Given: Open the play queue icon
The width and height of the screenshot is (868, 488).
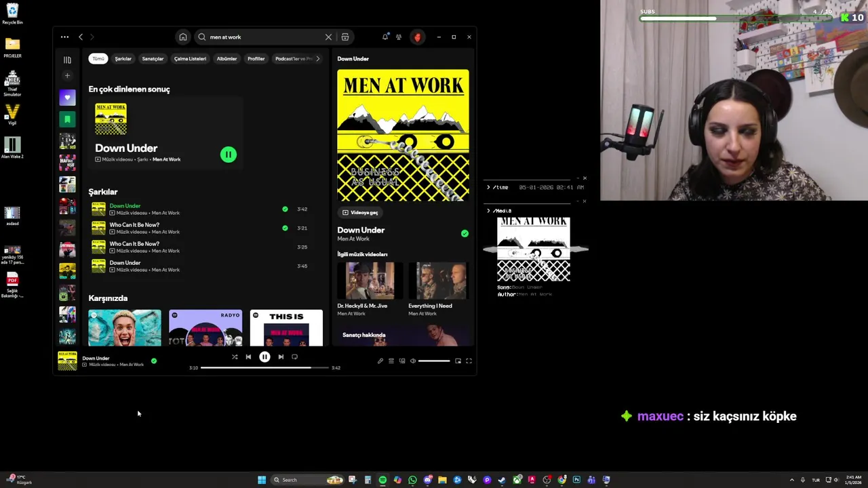Looking at the screenshot, I should (x=391, y=361).
